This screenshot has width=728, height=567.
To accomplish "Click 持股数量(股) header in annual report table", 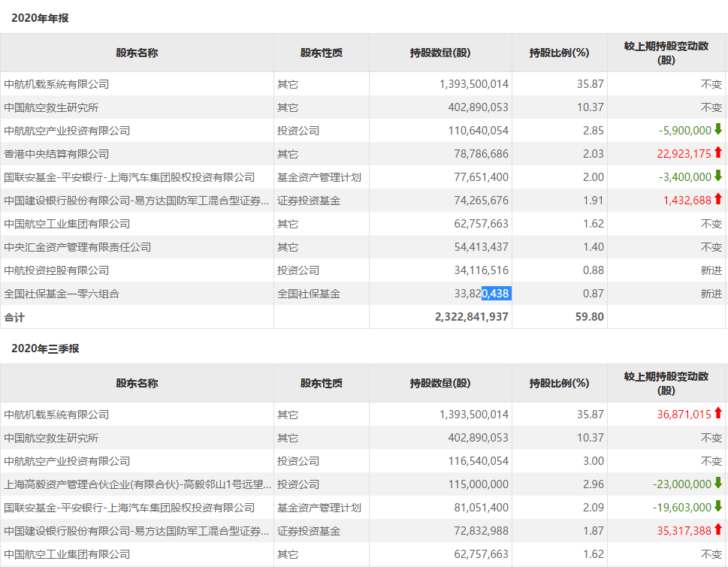I will pyautogui.click(x=440, y=53).
